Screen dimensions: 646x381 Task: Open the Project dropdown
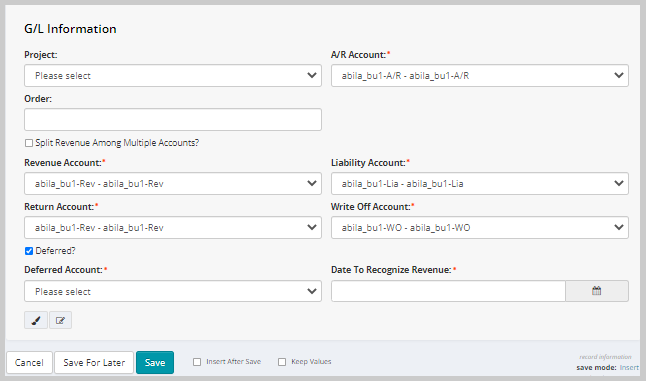point(173,75)
